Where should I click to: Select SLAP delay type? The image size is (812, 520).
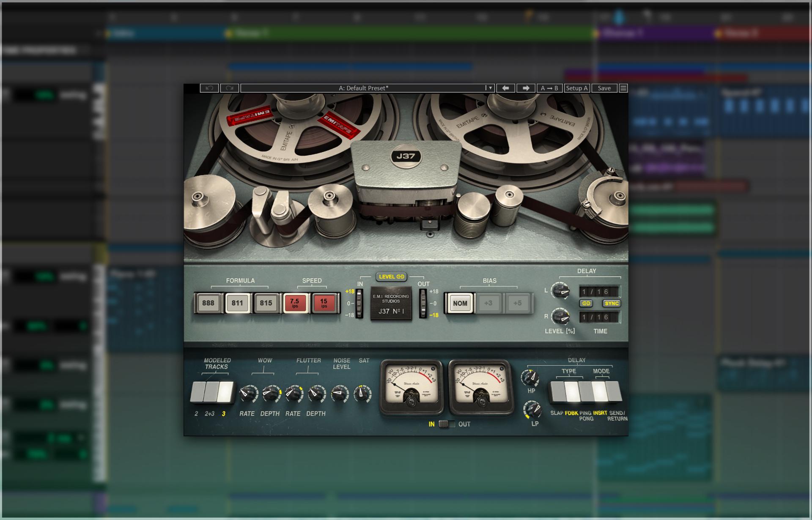pyautogui.click(x=557, y=392)
